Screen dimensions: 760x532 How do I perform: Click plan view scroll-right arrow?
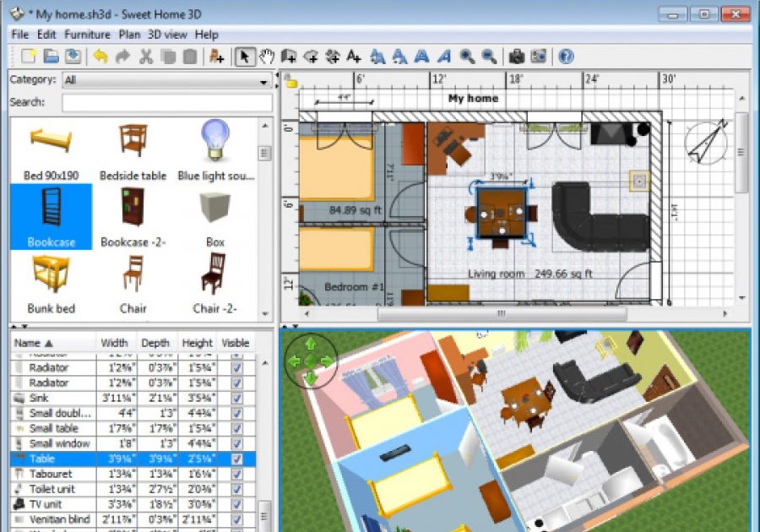[x=725, y=313]
